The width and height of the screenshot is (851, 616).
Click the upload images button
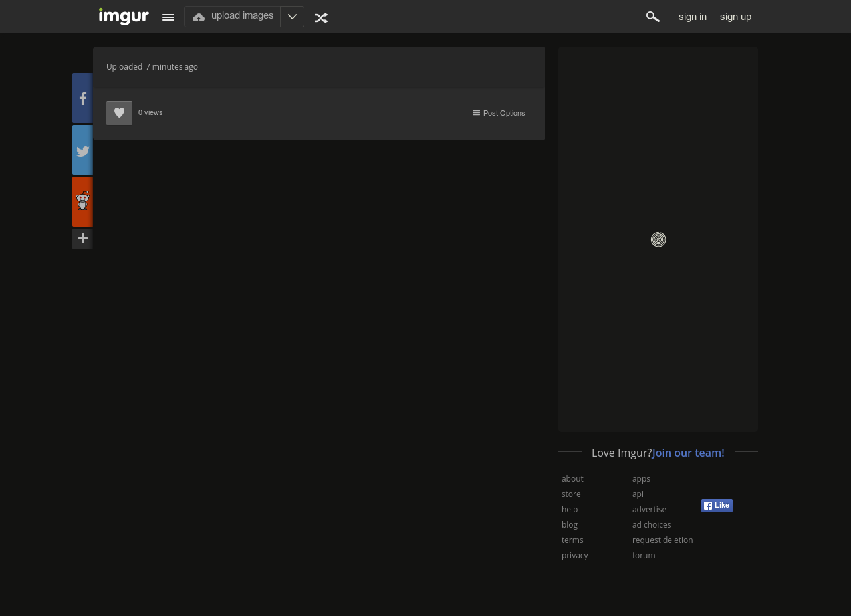coord(233,17)
